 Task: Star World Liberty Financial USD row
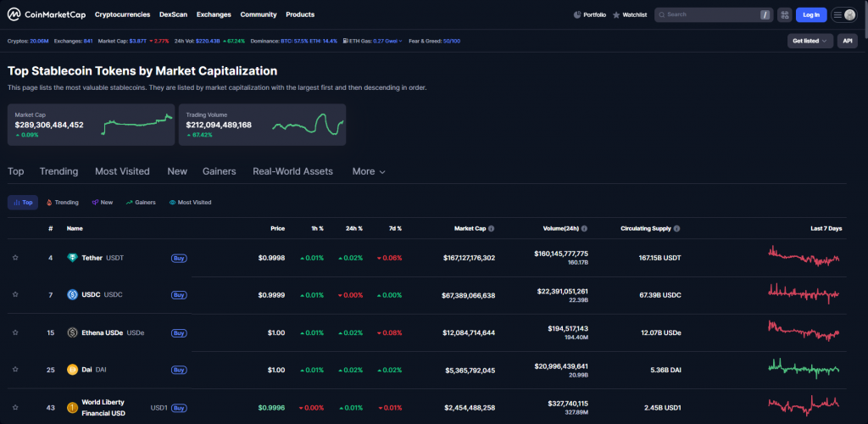[15, 408]
